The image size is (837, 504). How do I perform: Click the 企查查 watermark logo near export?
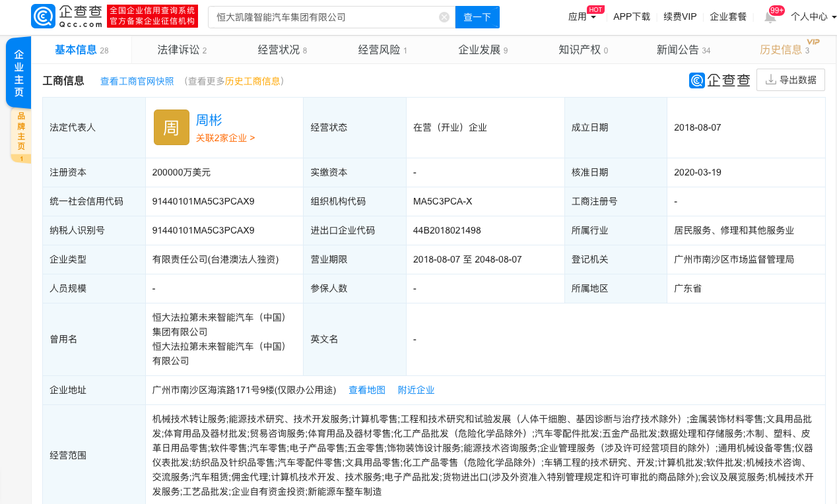720,80
